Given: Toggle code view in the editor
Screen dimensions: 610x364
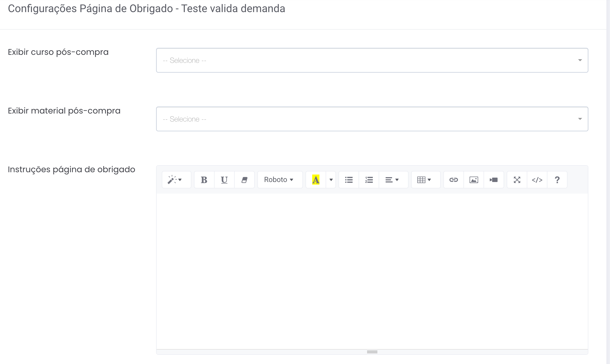Looking at the screenshot, I should (x=537, y=180).
